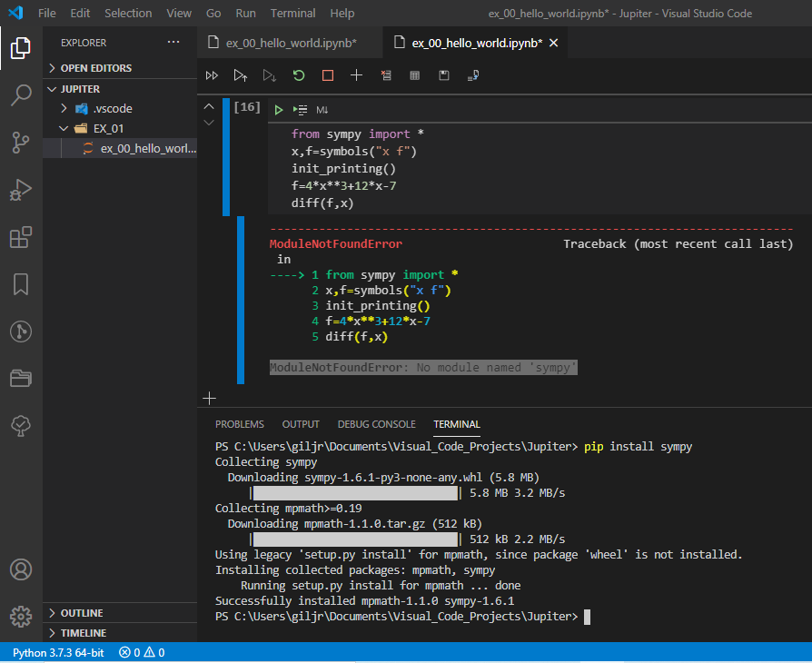Run the current cell's green play button
The height and width of the screenshot is (663, 812).
pyautogui.click(x=278, y=109)
